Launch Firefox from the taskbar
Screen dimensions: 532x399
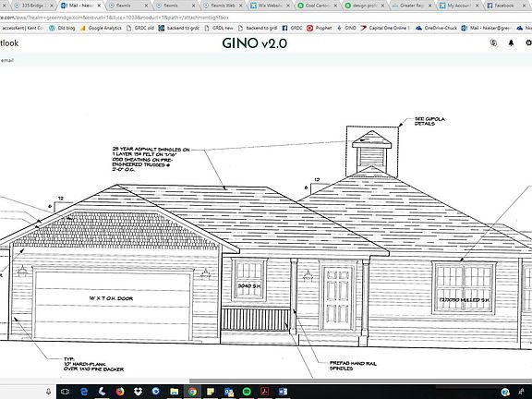(x=120, y=392)
